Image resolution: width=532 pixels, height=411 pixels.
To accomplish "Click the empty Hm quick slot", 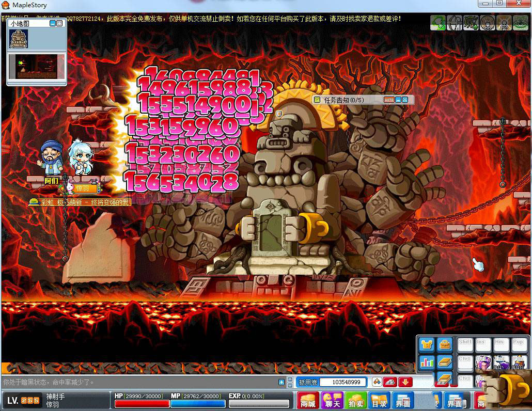I will pos(501,345).
